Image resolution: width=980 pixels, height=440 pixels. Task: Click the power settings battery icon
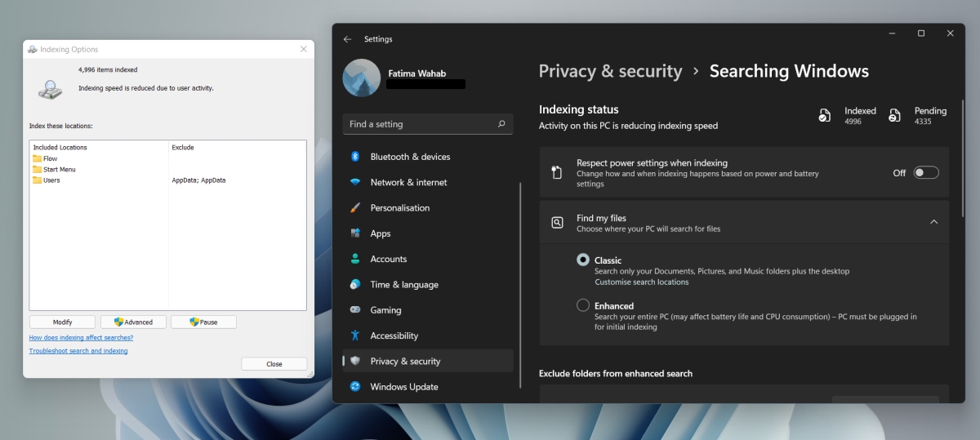pyautogui.click(x=557, y=172)
